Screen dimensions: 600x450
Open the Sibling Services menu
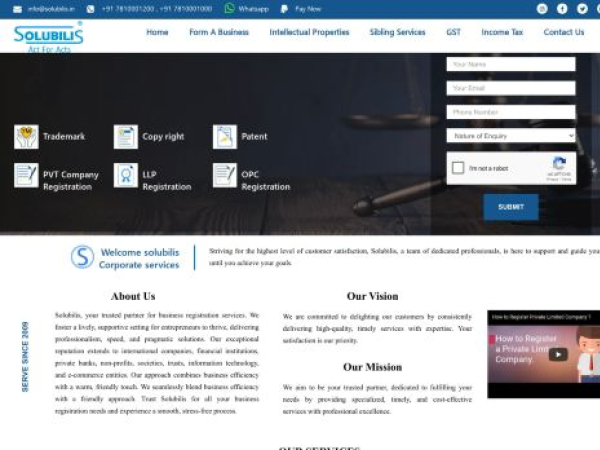pos(397,32)
